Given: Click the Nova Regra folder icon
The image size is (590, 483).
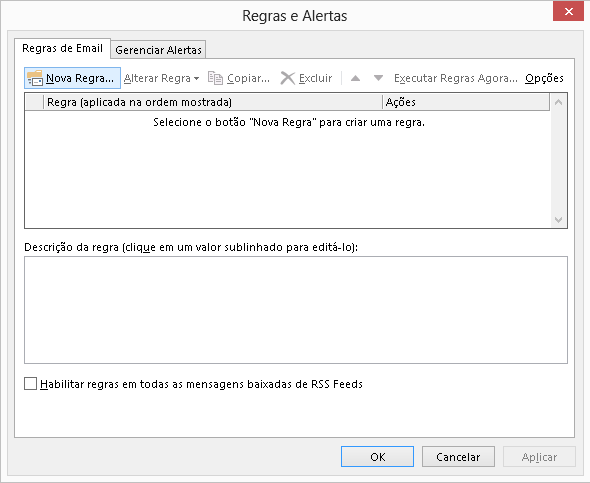Looking at the screenshot, I should (35, 78).
